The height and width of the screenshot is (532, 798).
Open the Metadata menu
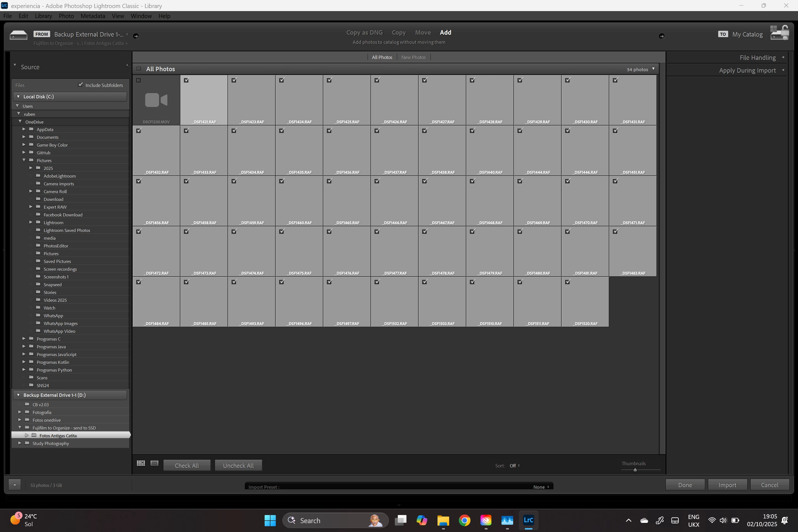pyautogui.click(x=93, y=16)
